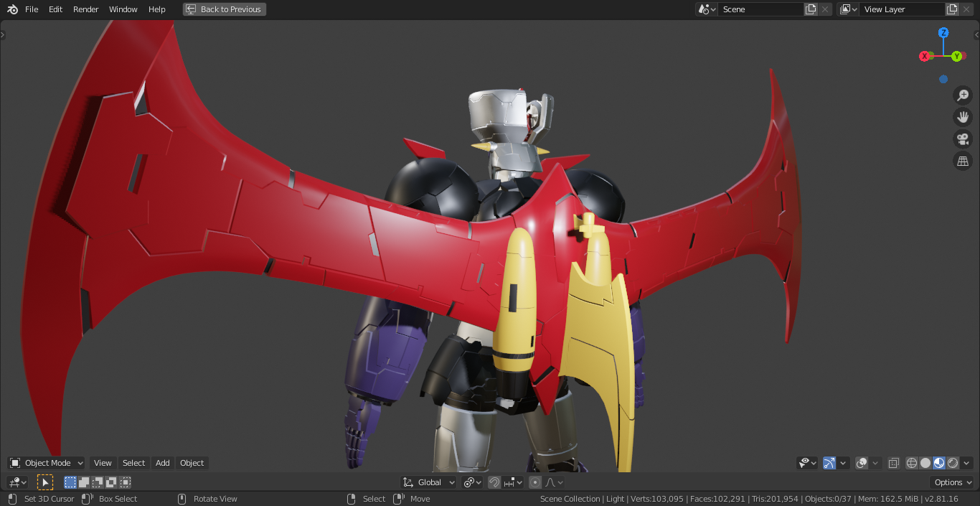This screenshot has height=506, width=980.
Task: Click the add View Layer icon
Action: click(x=952, y=9)
